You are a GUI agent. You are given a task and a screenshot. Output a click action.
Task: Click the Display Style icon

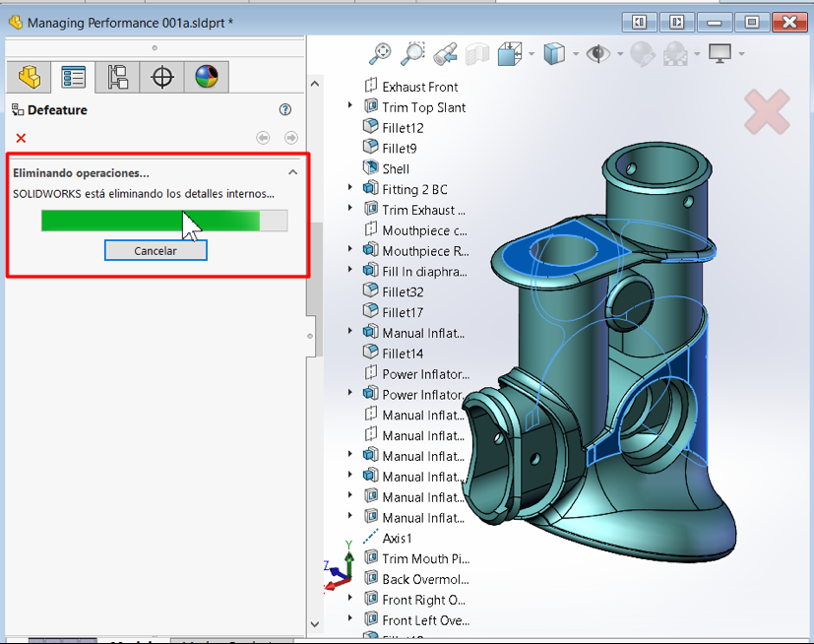pyautogui.click(x=555, y=54)
